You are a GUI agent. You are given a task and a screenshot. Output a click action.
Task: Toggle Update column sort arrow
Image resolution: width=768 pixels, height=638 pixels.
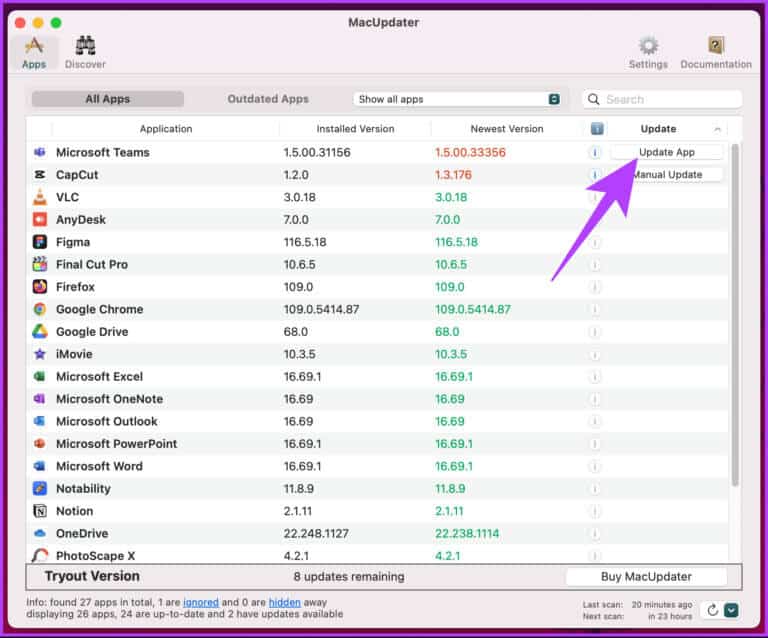[x=717, y=129]
